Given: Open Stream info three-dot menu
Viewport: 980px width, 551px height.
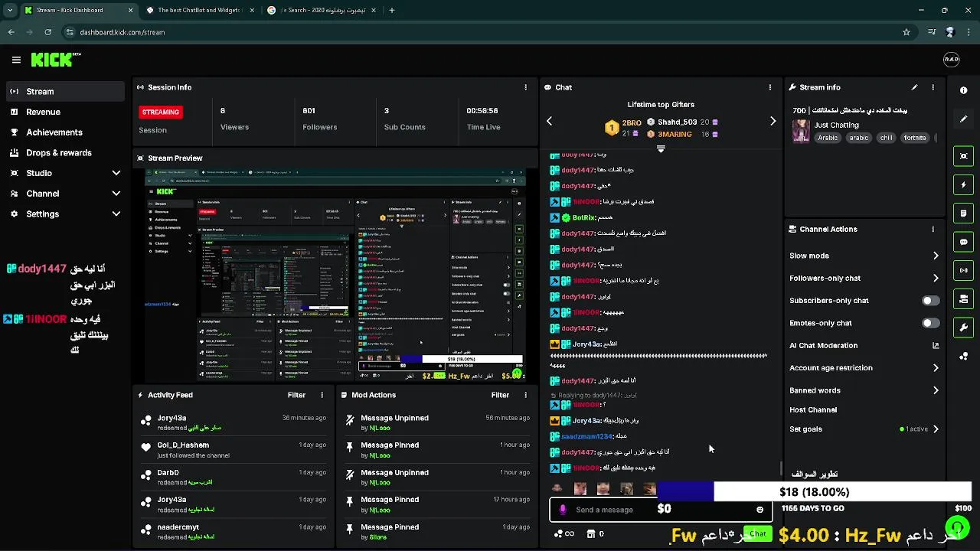Looking at the screenshot, I should pyautogui.click(x=933, y=87).
